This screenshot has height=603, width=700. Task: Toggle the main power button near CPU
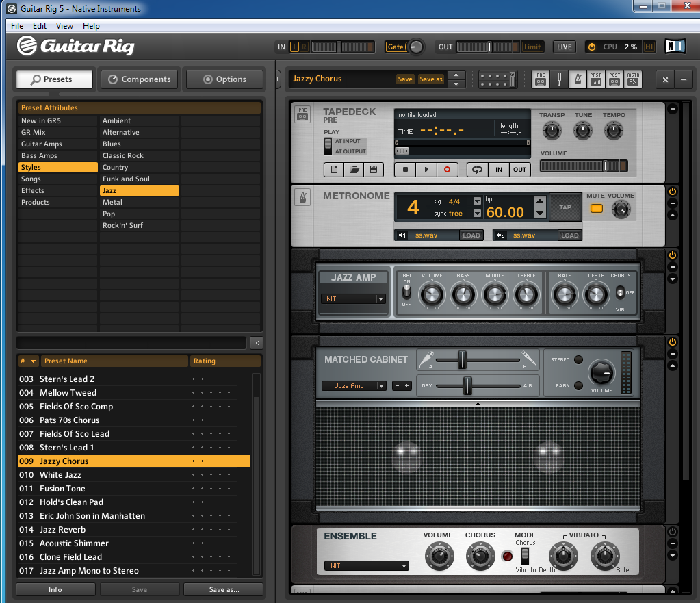[592, 47]
